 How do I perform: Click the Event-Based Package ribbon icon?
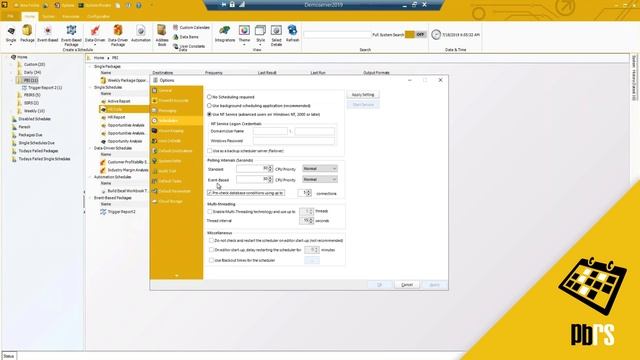71,35
